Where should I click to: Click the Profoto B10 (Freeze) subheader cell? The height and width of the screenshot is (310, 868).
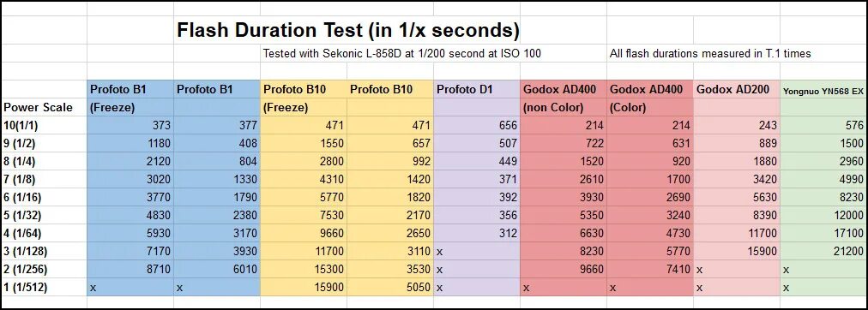(x=304, y=107)
